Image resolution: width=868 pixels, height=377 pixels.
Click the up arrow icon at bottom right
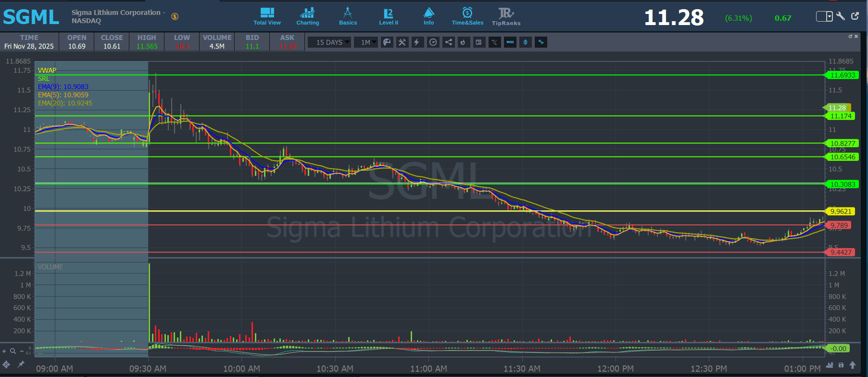(x=853, y=365)
